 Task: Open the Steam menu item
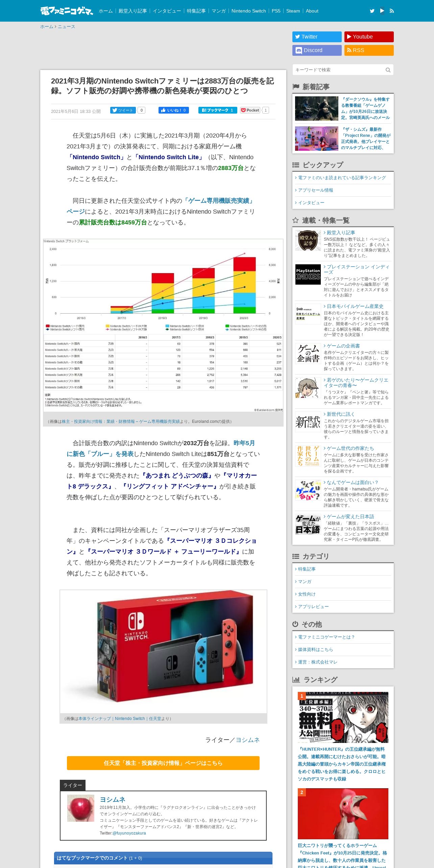[x=293, y=11]
